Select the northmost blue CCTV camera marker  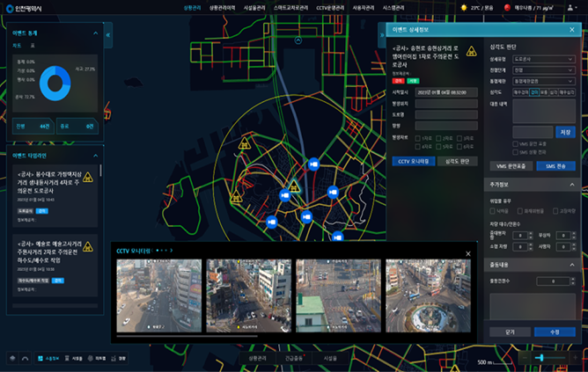pyautogui.click(x=314, y=164)
